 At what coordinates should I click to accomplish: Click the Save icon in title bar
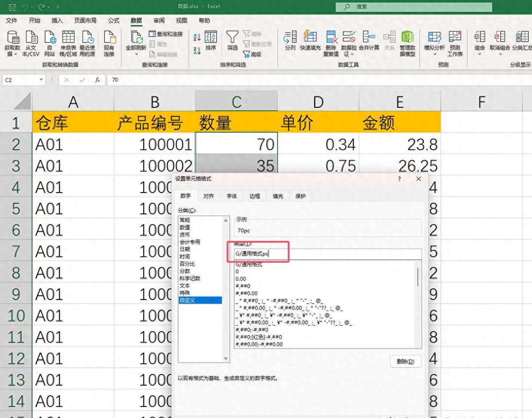tap(12, 7)
